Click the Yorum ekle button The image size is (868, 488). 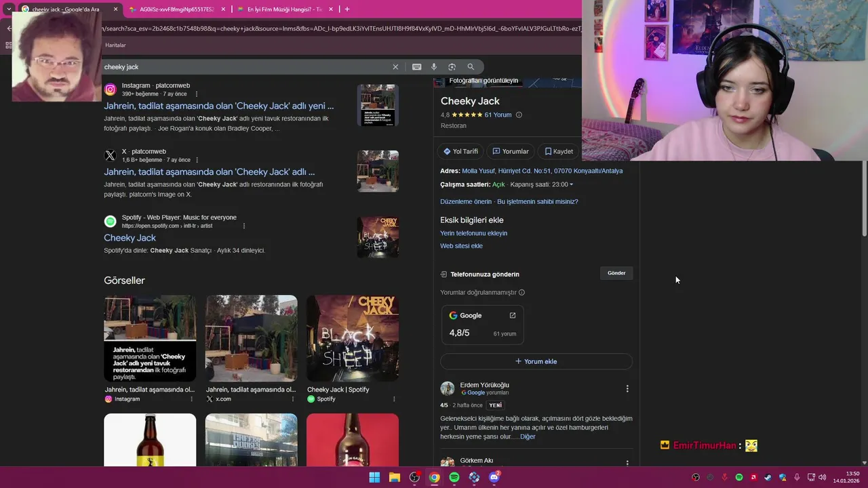[x=536, y=361]
